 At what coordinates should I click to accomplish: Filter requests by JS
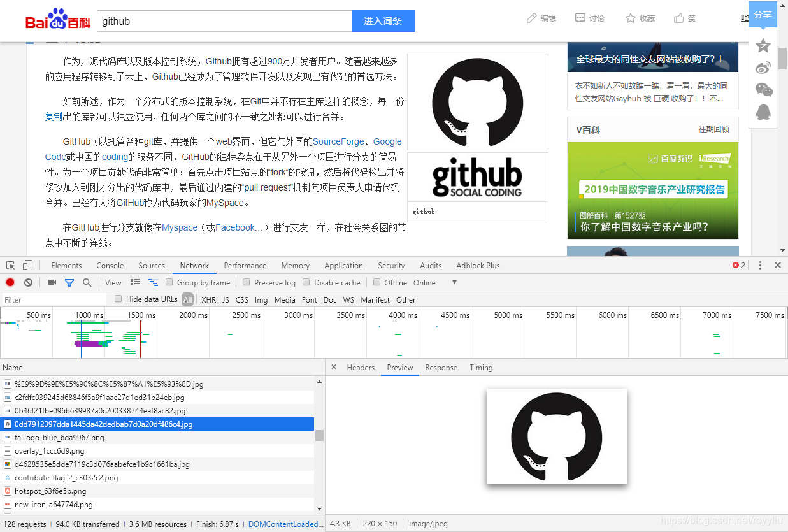pos(226,299)
